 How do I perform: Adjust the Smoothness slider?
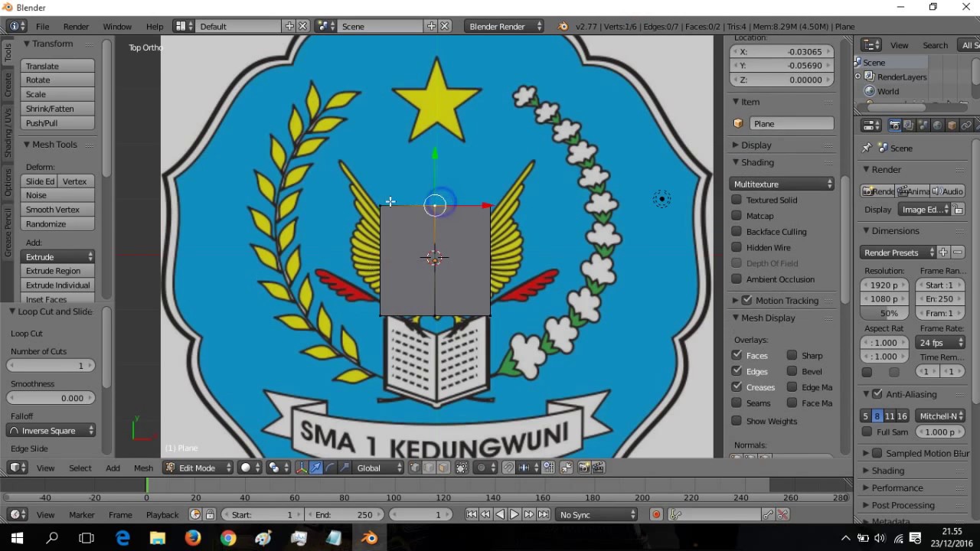pyautogui.click(x=51, y=398)
